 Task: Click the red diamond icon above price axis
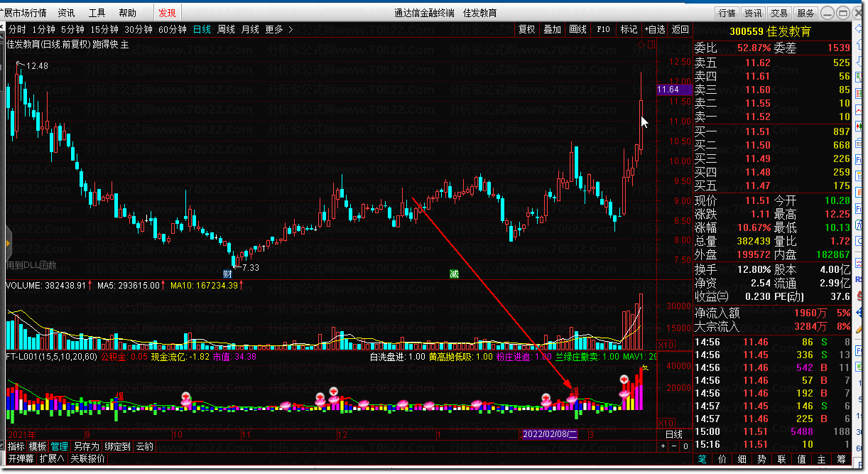tap(641, 45)
